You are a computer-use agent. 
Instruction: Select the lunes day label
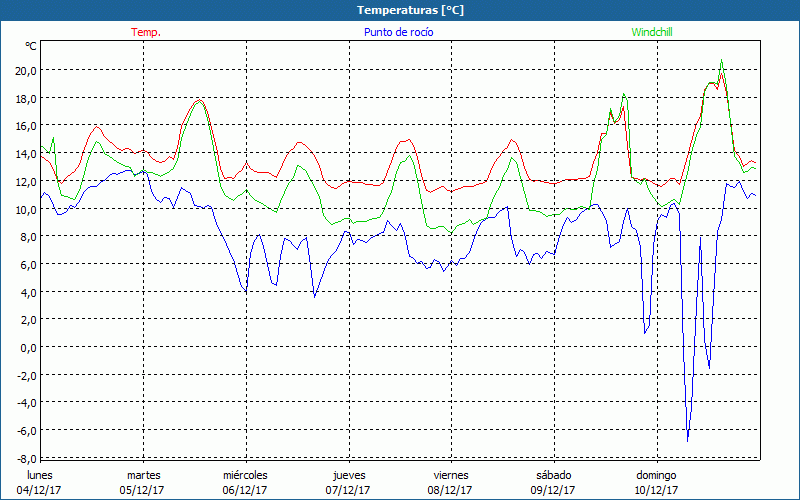coord(41,475)
